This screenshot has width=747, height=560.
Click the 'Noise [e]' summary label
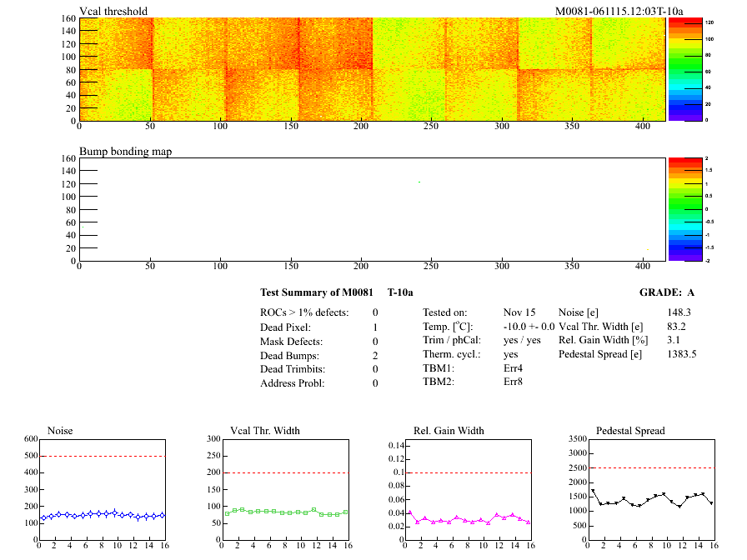coord(579,312)
